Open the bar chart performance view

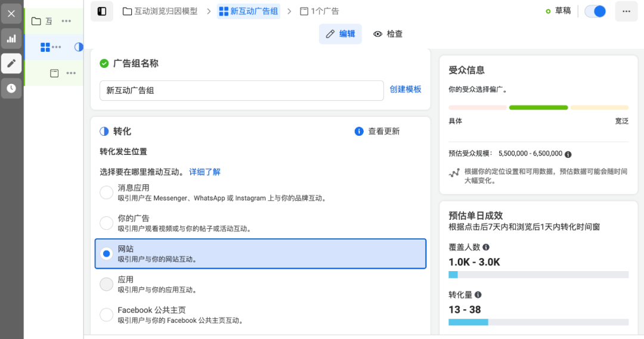click(x=11, y=39)
